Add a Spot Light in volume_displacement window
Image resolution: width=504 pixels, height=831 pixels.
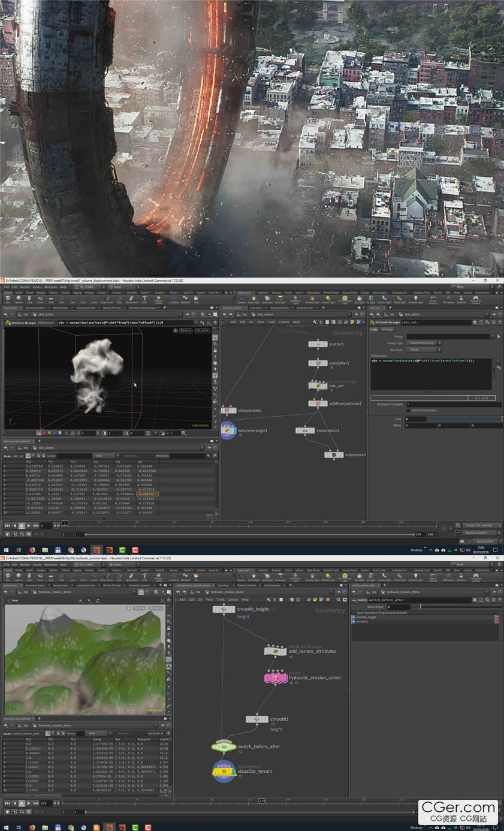pyautogui.click(x=266, y=299)
